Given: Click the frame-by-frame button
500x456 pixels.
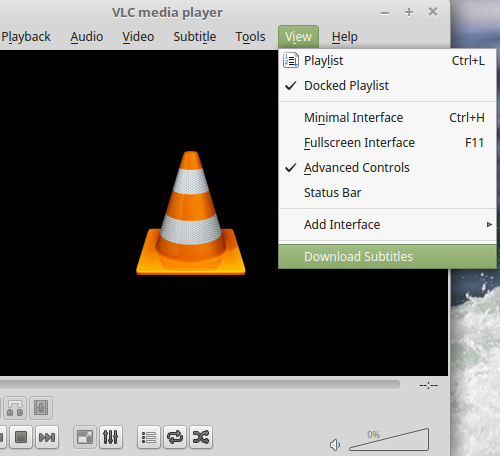Looking at the screenshot, I should pyautogui.click(x=41, y=408).
